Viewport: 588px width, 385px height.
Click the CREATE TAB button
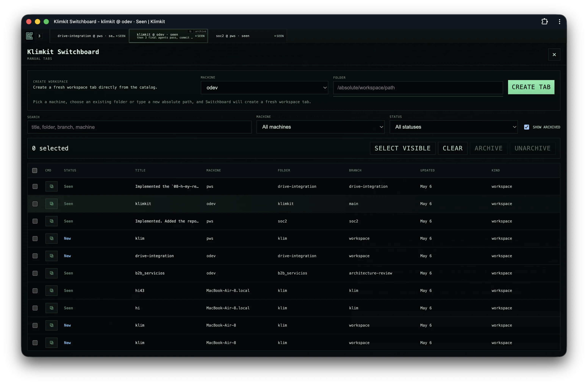point(531,87)
